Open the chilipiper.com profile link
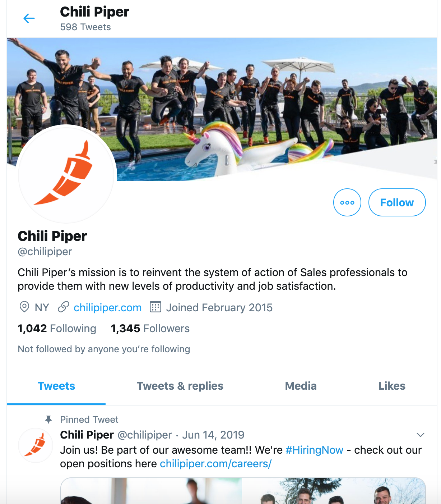441x504 pixels. (x=108, y=308)
